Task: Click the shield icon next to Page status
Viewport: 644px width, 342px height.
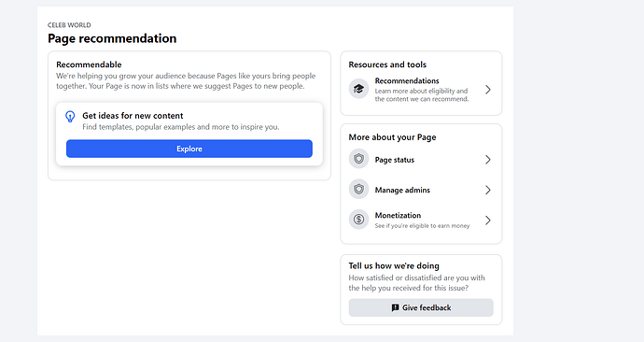Action: [358, 159]
